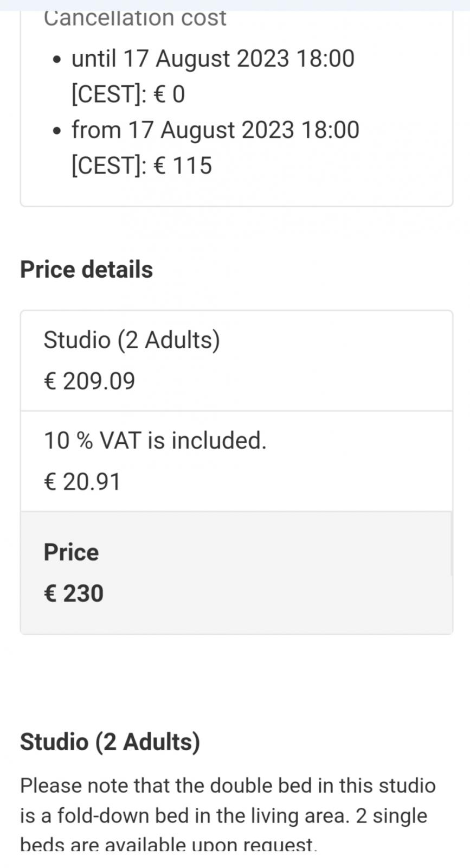Select the Cancellation cost heading
The width and height of the screenshot is (470, 868).
134,18
